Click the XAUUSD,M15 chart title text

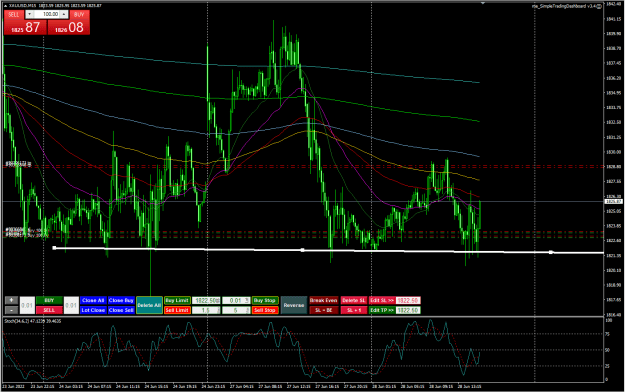(x=22, y=6)
